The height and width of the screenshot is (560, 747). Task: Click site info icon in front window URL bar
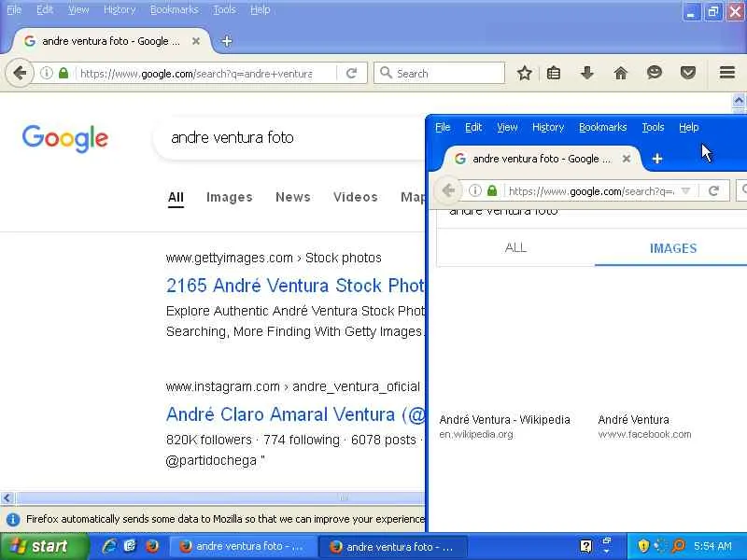tap(475, 191)
